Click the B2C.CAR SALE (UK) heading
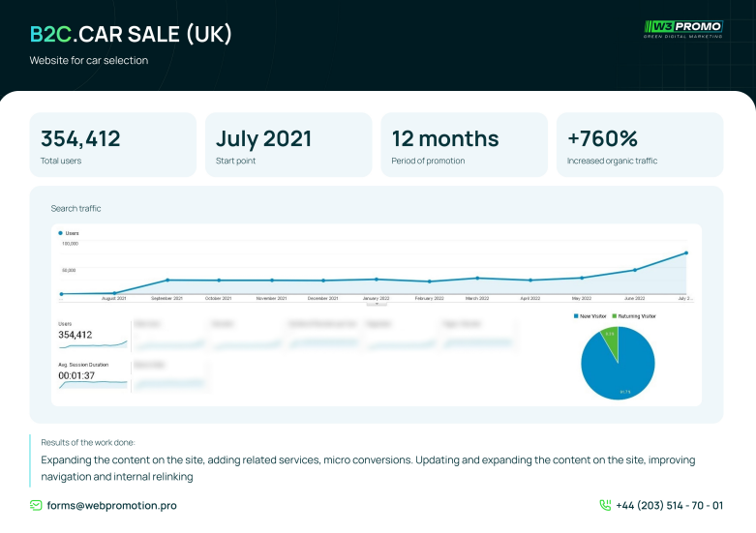756x533 pixels. coord(131,35)
